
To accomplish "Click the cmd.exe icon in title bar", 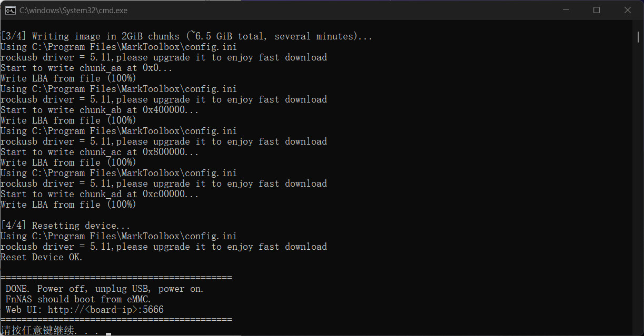I will coord(10,10).
